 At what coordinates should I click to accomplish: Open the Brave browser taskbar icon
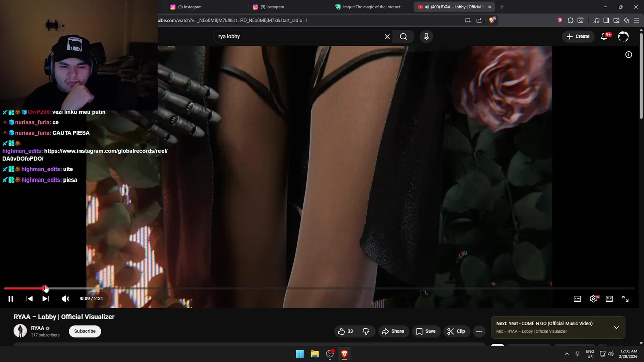pos(344,354)
